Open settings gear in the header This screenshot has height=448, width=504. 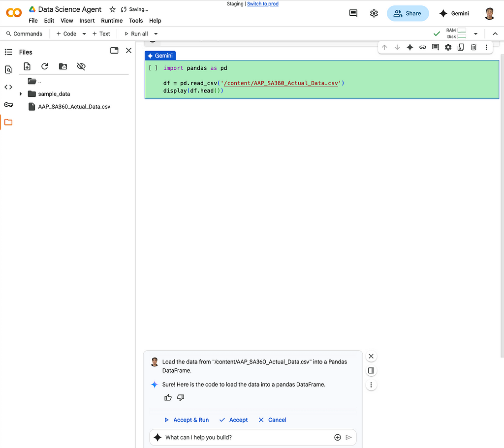pyautogui.click(x=374, y=13)
